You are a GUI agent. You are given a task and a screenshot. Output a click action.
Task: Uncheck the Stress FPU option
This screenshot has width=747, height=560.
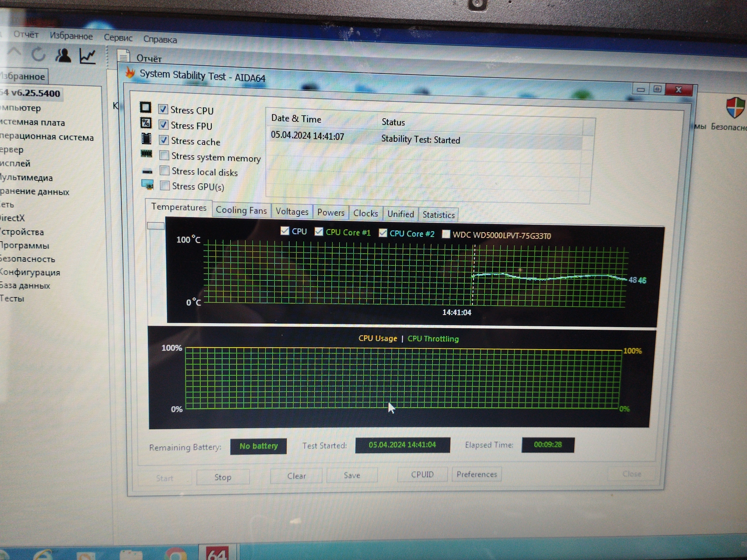tap(163, 125)
